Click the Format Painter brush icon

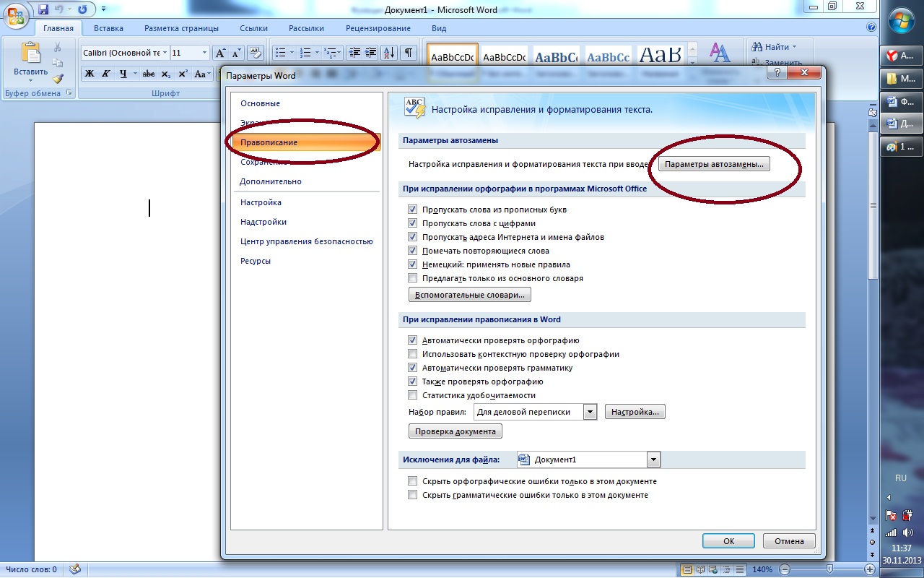coord(58,79)
